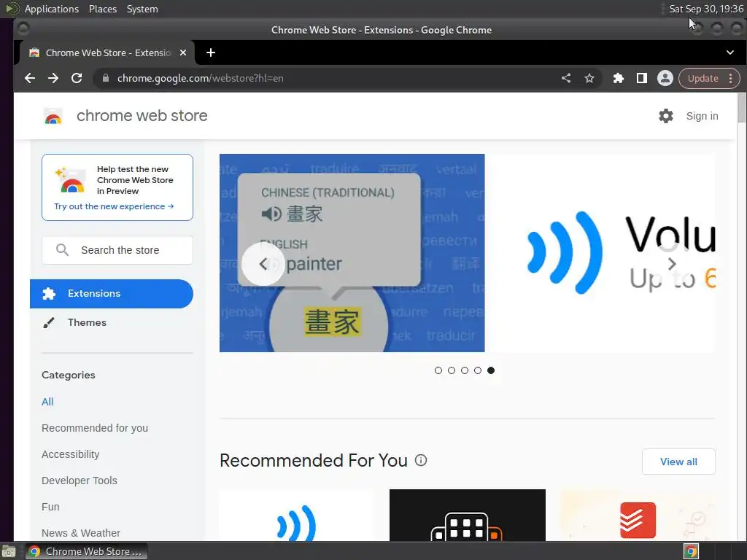The height and width of the screenshot is (560, 747).
Task: Click the lock icon in the address bar
Action: [106, 78]
